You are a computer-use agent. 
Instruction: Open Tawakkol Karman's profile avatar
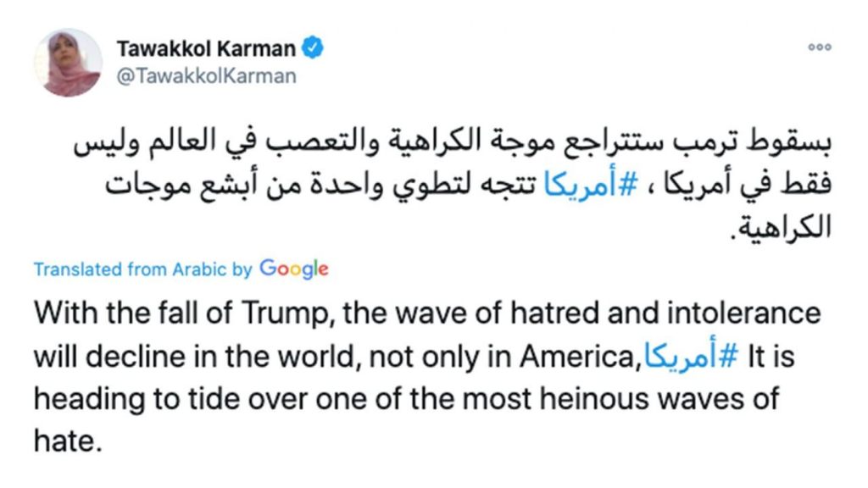click(67, 63)
